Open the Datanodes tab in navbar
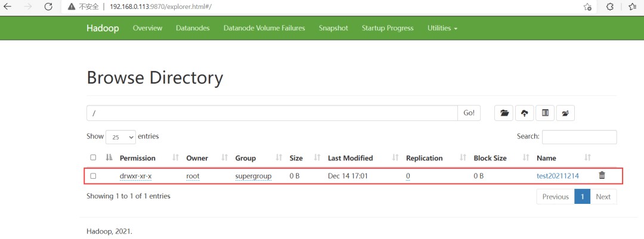Screen dimensions: 644x239 (193, 28)
